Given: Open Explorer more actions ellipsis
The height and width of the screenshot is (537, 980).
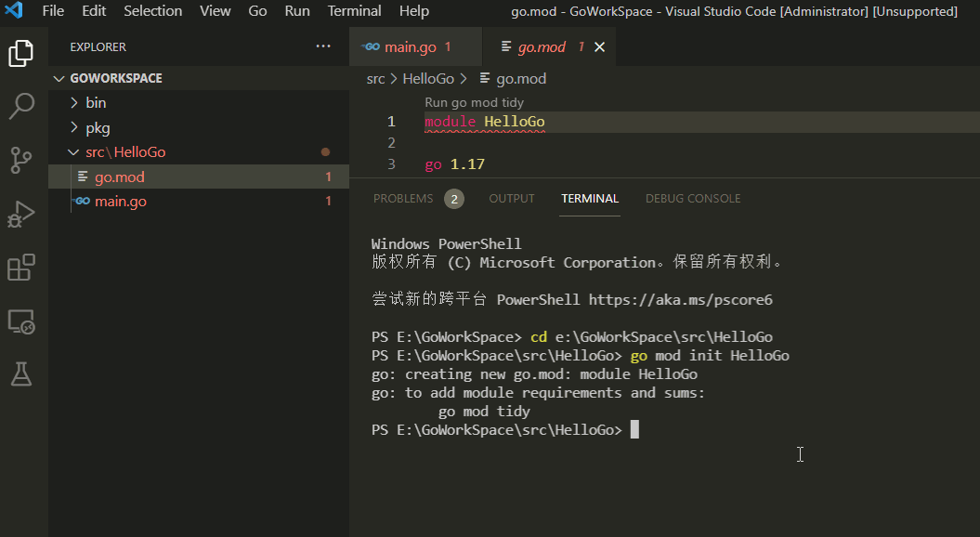Looking at the screenshot, I should pos(323,46).
